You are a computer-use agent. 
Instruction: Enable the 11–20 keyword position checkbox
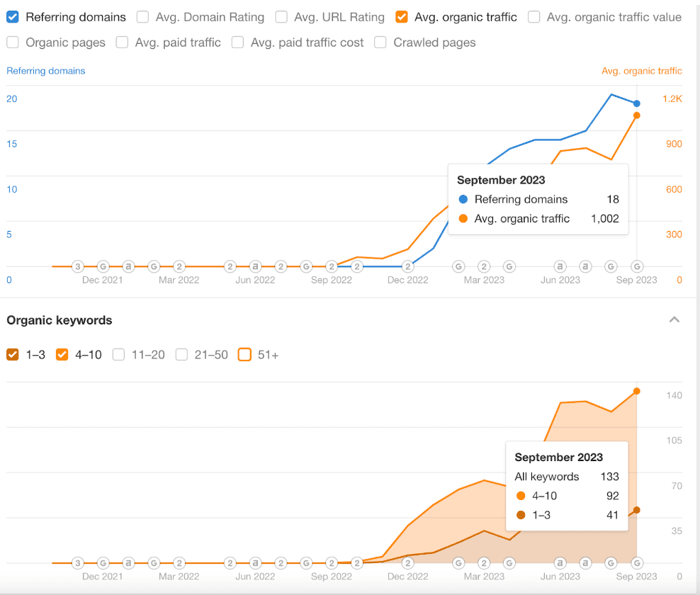coord(118,354)
